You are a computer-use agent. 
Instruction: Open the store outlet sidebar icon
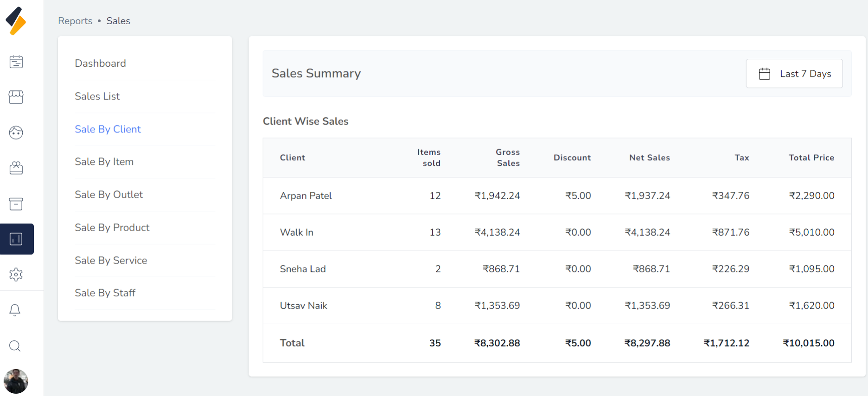[x=16, y=97]
